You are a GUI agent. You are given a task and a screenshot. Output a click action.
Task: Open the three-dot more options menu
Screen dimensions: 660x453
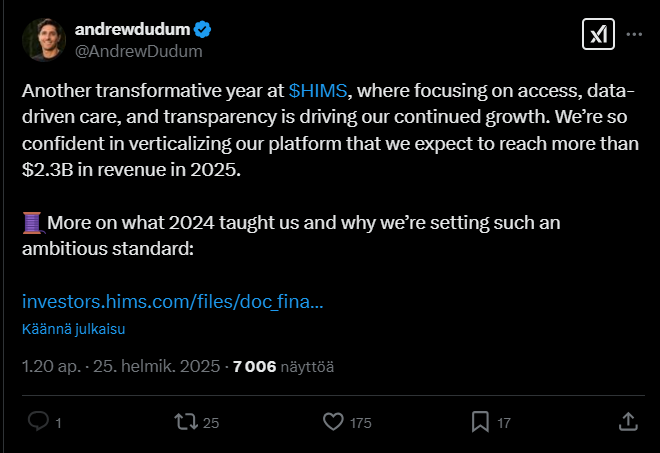pos(634,34)
